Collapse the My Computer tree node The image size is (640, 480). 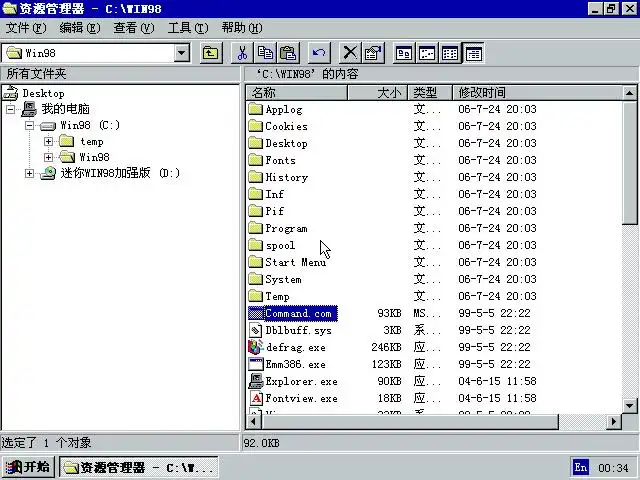click(x=11, y=109)
